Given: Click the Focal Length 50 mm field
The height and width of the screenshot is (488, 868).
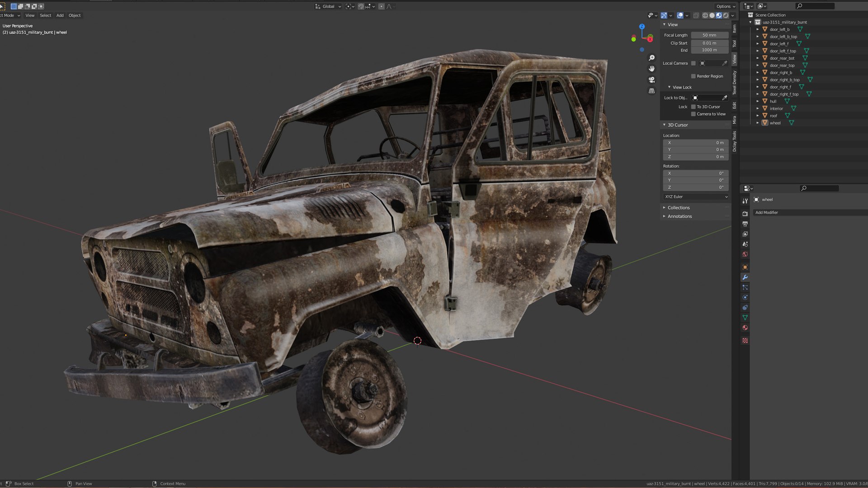Looking at the screenshot, I should click(709, 35).
